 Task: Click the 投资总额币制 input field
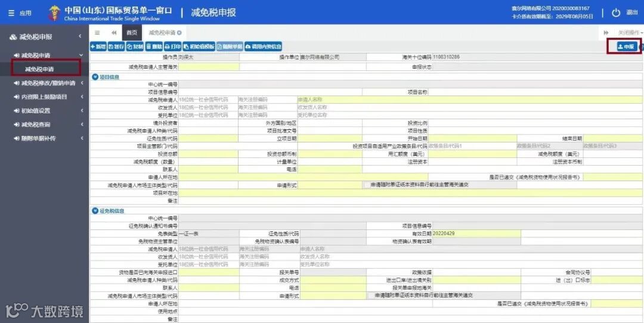pyautogui.click(x=330, y=154)
